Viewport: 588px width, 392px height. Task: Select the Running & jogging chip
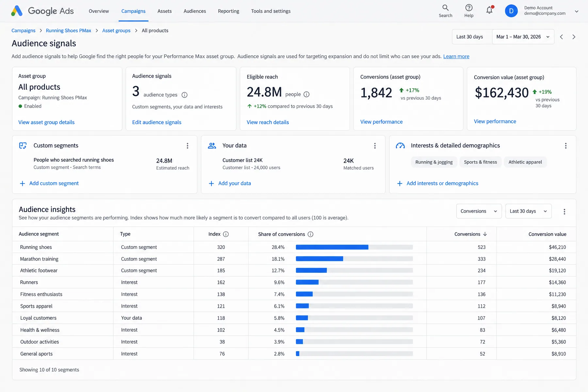434,162
